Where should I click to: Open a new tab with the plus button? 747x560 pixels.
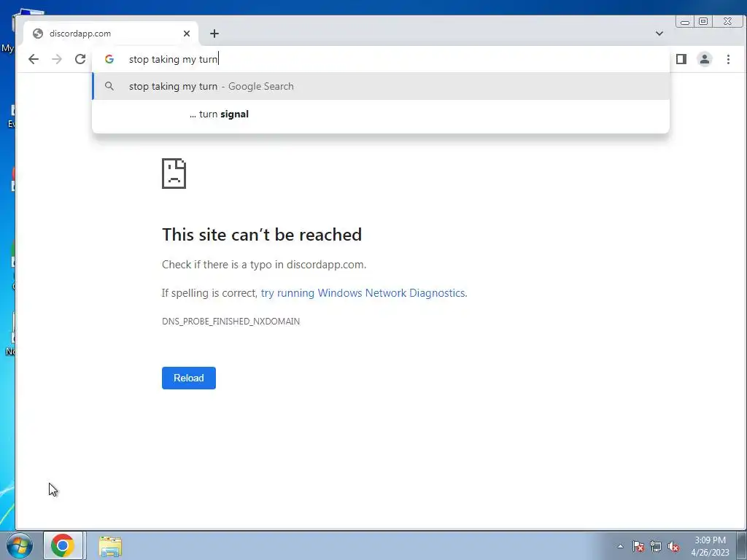pyautogui.click(x=214, y=34)
